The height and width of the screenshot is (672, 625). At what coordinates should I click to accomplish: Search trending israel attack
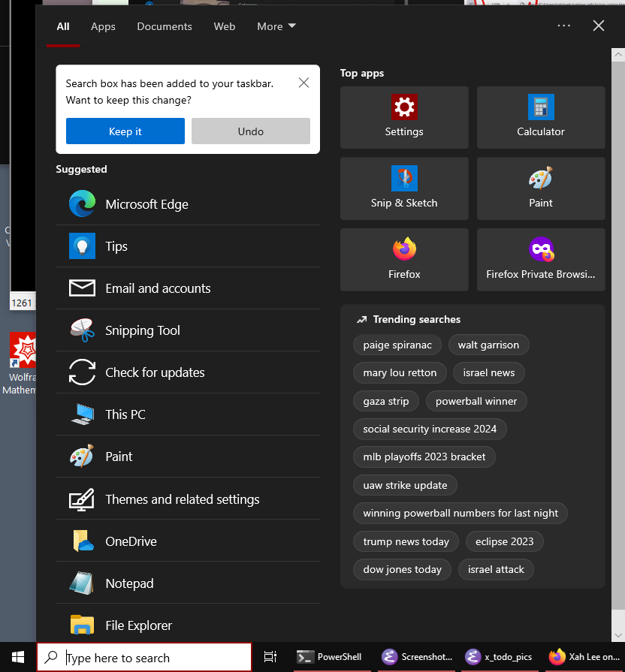pyautogui.click(x=496, y=568)
